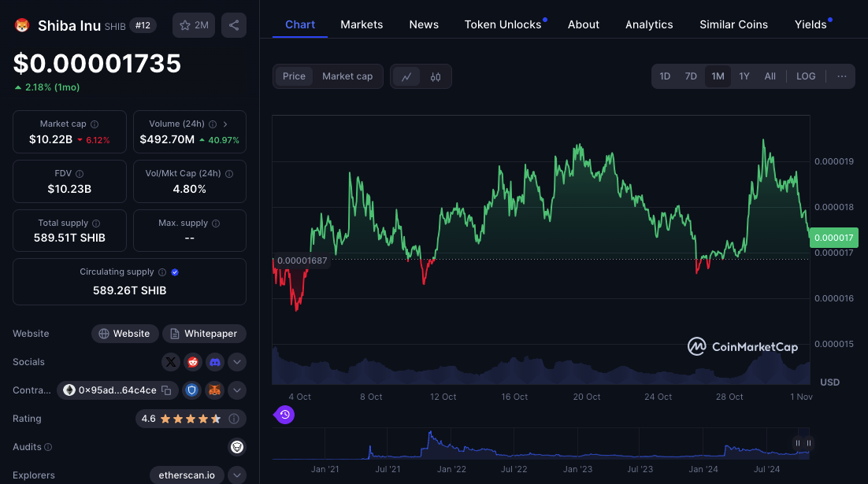Open the Token Unlocks tab
The image size is (868, 484).
click(503, 25)
